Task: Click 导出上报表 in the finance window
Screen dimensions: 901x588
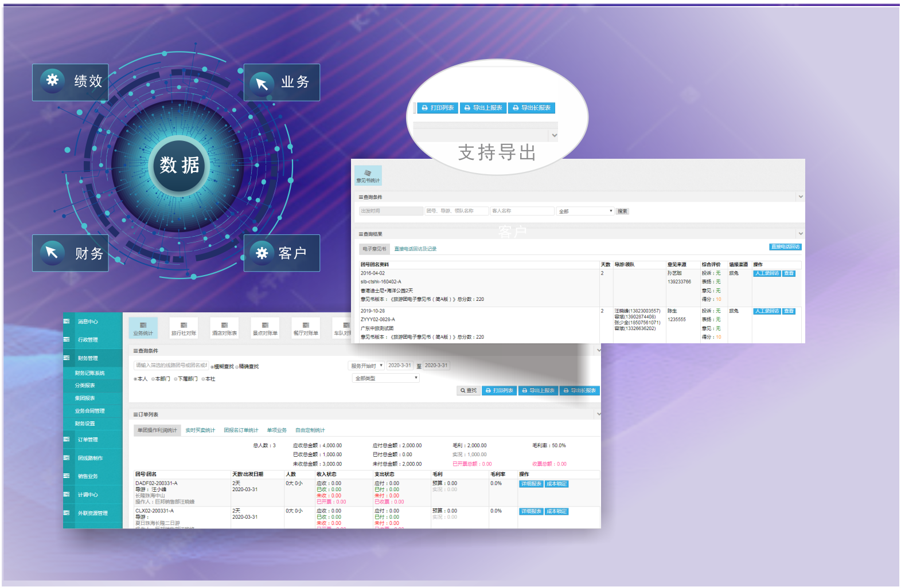Action: click(538, 390)
